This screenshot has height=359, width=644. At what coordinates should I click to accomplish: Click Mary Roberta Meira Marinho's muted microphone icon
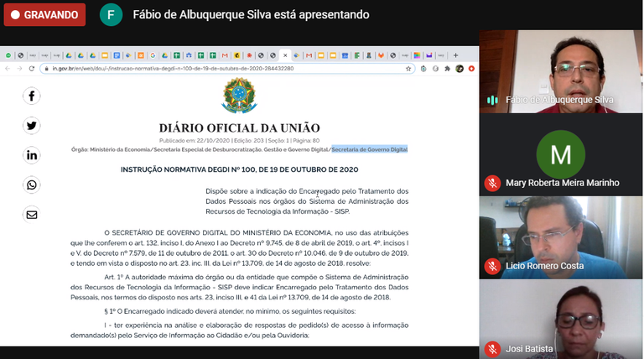click(x=492, y=183)
